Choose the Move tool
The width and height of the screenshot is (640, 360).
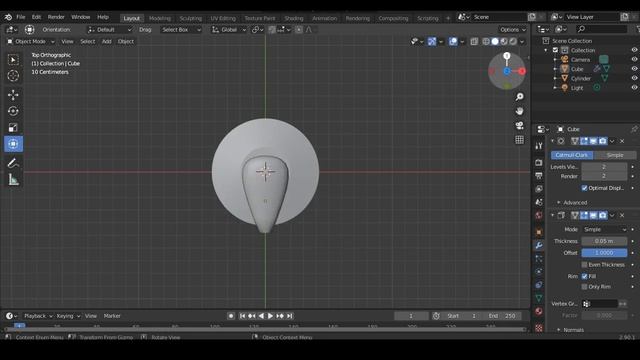[13, 95]
